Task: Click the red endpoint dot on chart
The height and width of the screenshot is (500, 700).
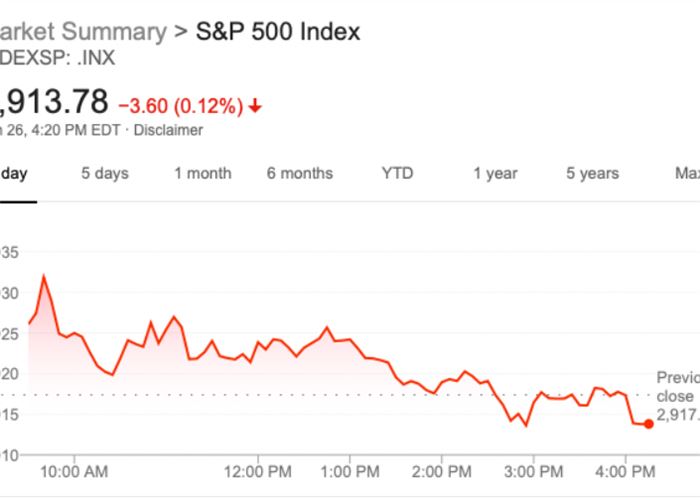Action: coord(649,424)
